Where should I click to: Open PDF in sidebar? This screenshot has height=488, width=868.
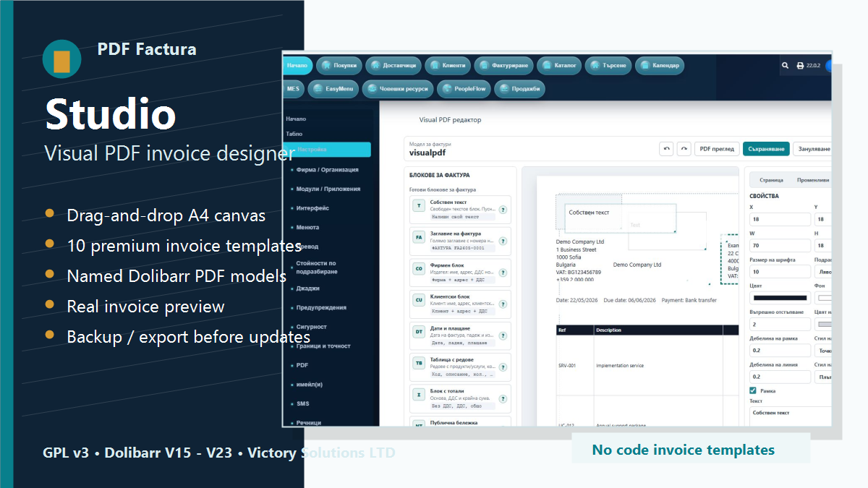click(x=302, y=365)
